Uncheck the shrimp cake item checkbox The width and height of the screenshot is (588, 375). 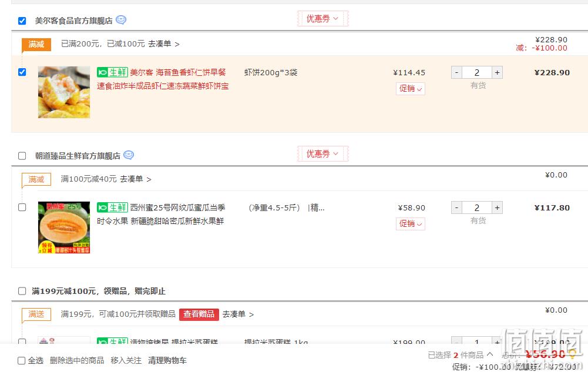click(22, 72)
